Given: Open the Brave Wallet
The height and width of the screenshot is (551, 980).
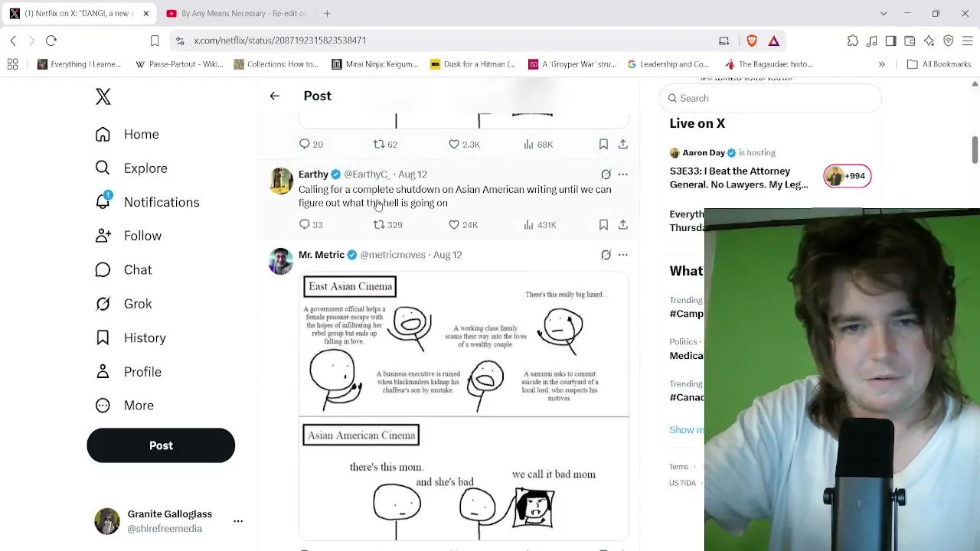Looking at the screenshot, I should pos(910,41).
